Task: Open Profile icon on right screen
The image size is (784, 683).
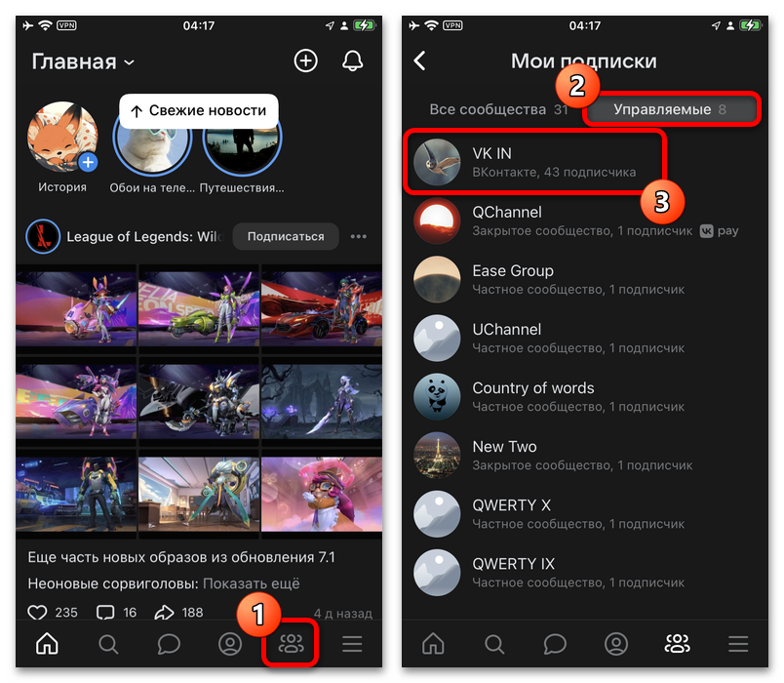Action: tap(616, 644)
